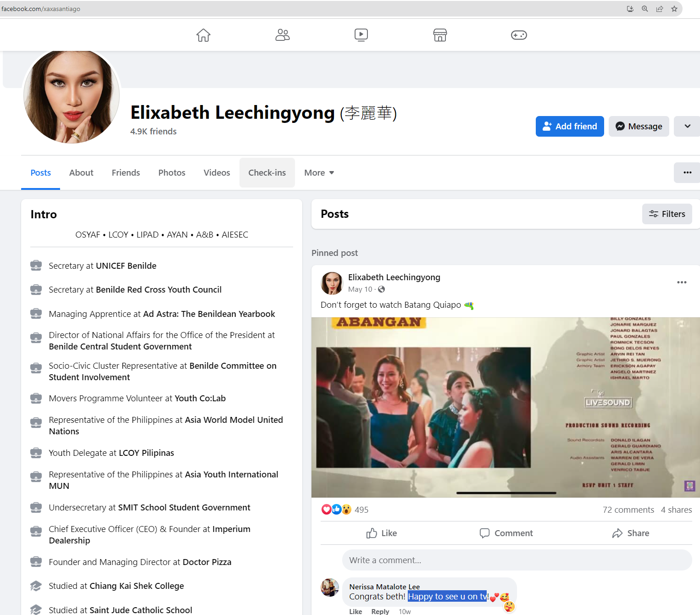Expand the More dropdown tab
The height and width of the screenshot is (615, 700).
(319, 172)
